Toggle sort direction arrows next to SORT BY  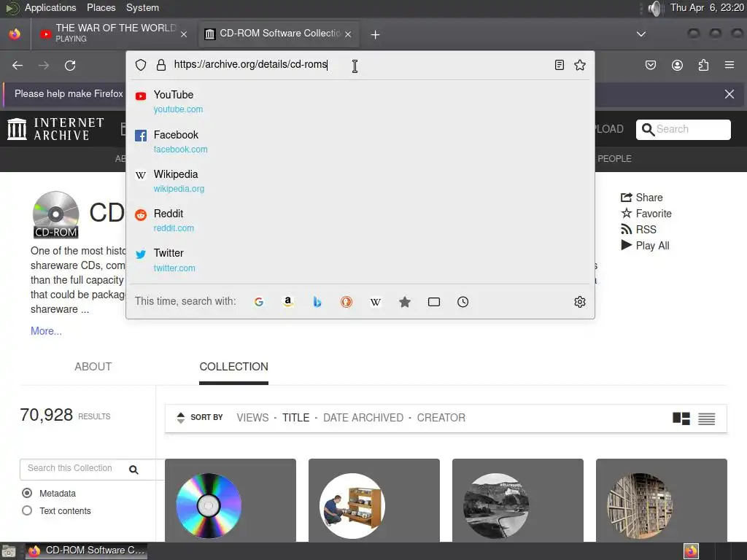click(x=181, y=418)
